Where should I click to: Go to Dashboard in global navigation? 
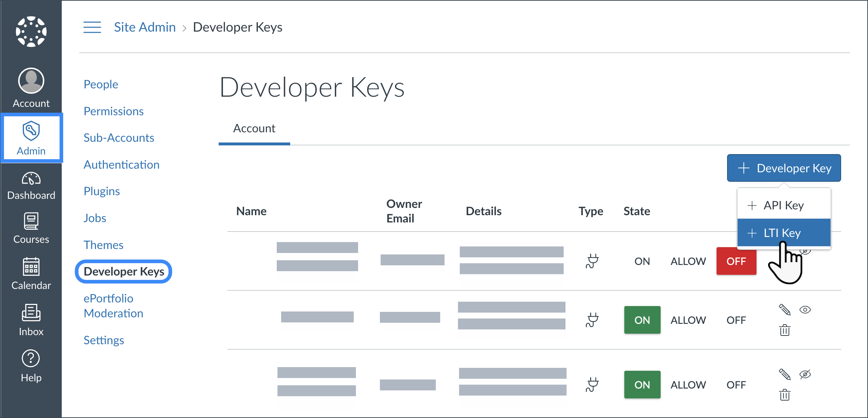point(31,186)
